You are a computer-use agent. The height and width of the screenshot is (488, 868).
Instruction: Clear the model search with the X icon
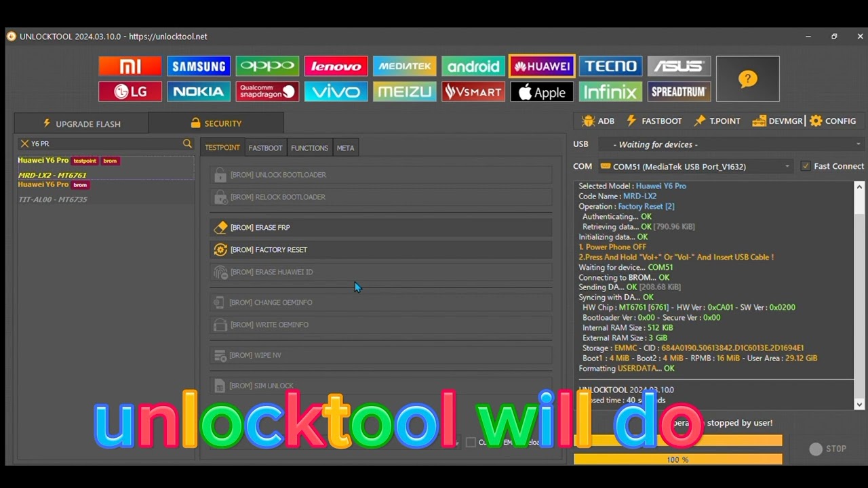tap(24, 144)
